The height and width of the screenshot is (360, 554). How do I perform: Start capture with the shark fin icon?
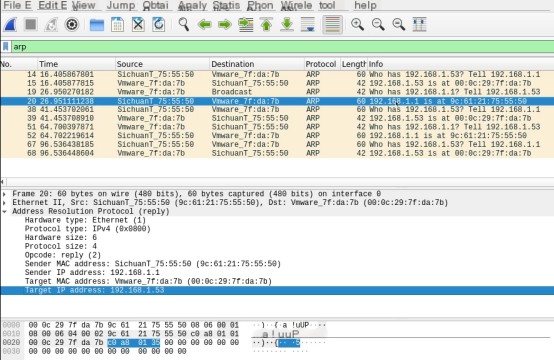point(10,25)
